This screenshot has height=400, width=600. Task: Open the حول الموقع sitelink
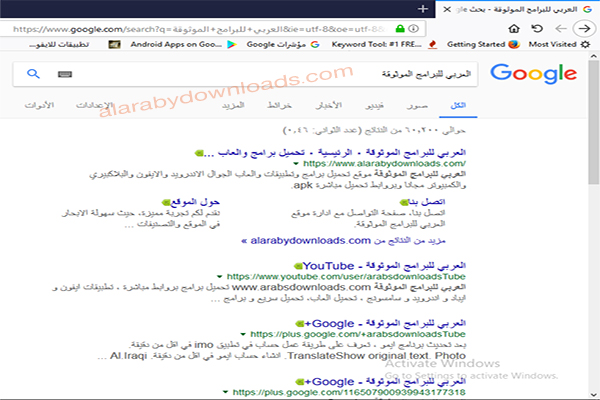click(x=195, y=202)
